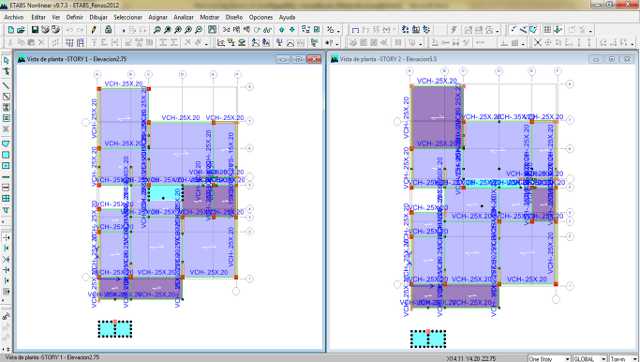640x362 pixels.
Task: Save the model with the floppy disk icon
Action: 35,30
